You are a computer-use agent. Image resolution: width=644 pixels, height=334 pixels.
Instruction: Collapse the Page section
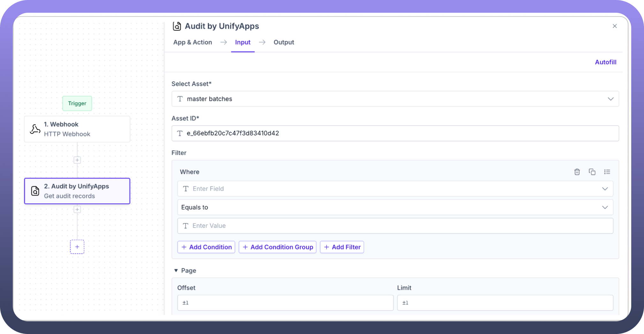[x=176, y=271]
